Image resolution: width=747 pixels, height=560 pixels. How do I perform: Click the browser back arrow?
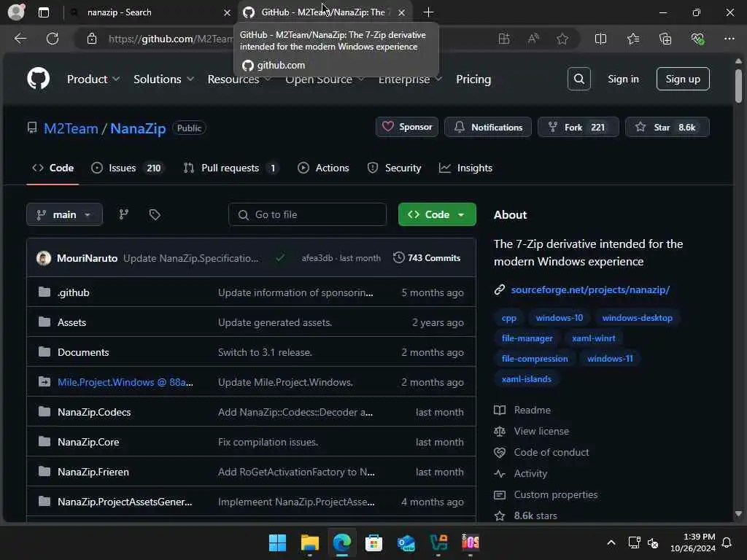coord(20,39)
